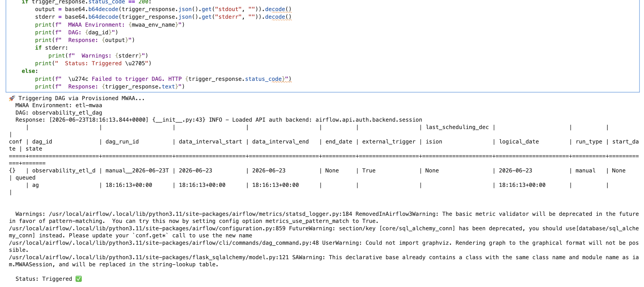Screen dimensions: 644x287
Task: Click 'Status: Triggered' text in the output
Action: pos(44,279)
